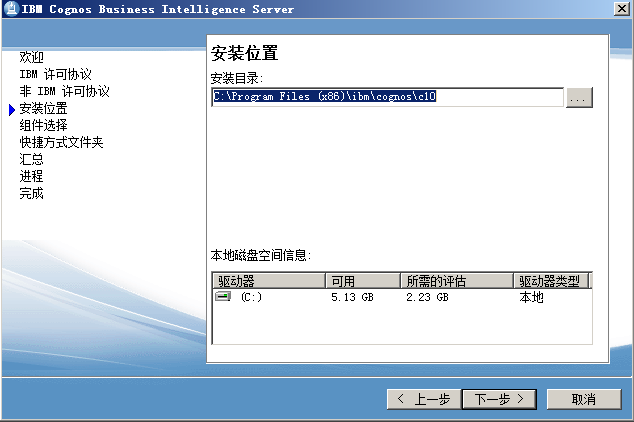
Task: Open folder browse dialog with the ... button
Action: click(x=579, y=97)
